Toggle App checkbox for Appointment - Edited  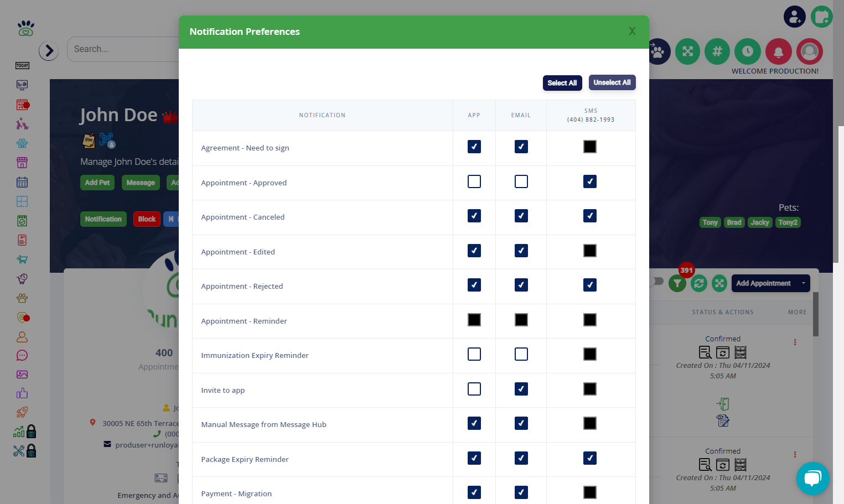click(474, 251)
